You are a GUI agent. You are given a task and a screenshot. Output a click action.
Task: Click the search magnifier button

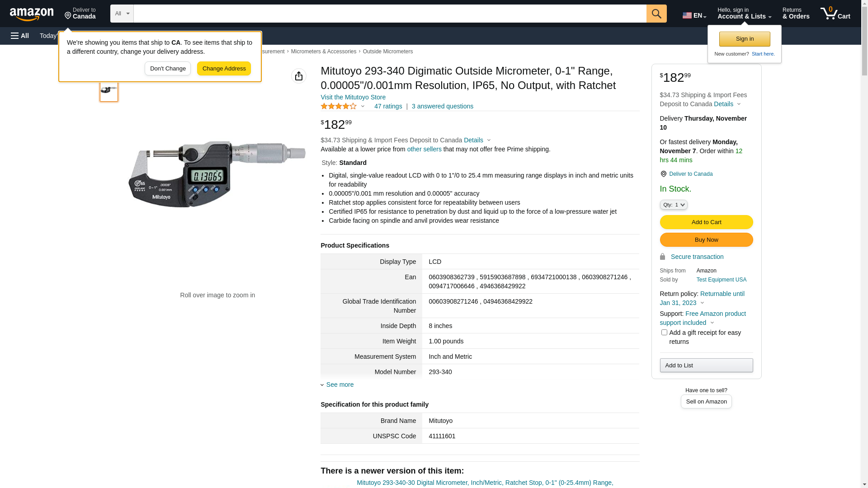click(656, 14)
